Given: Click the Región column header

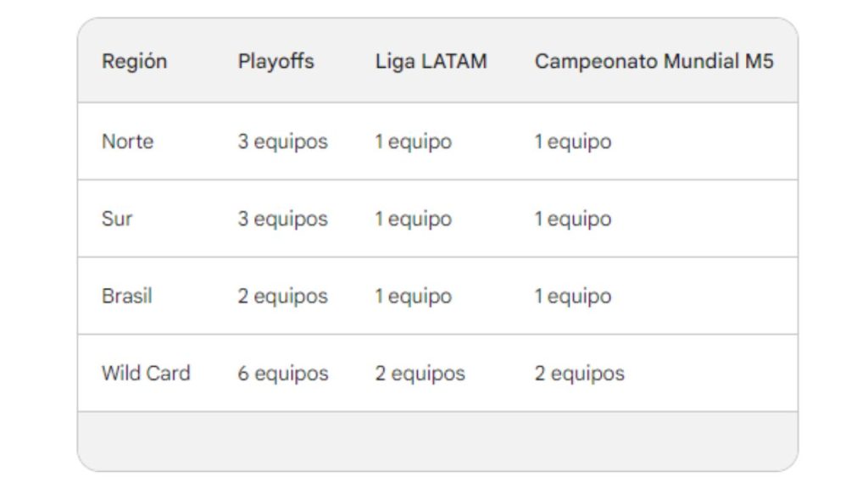Looking at the screenshot, I should click(135, 62).
